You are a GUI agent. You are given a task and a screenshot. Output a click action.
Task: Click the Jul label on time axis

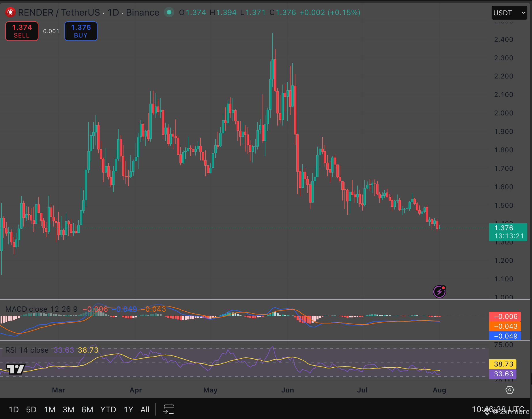click(362, 390)
